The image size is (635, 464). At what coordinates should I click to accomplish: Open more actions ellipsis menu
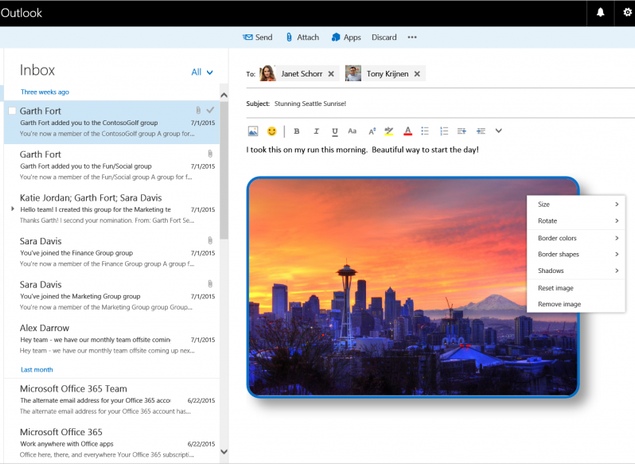pos(412,37)
